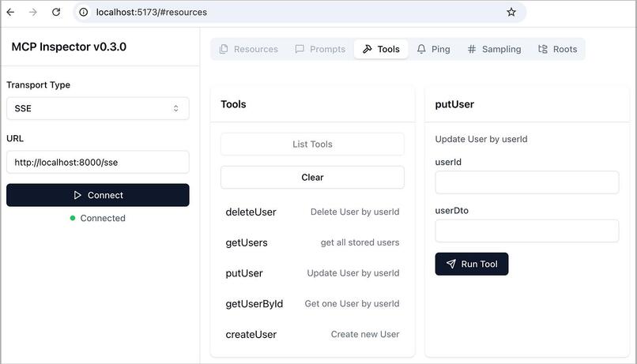Click the Connect button
637x364 pixels.
(97, 195)
